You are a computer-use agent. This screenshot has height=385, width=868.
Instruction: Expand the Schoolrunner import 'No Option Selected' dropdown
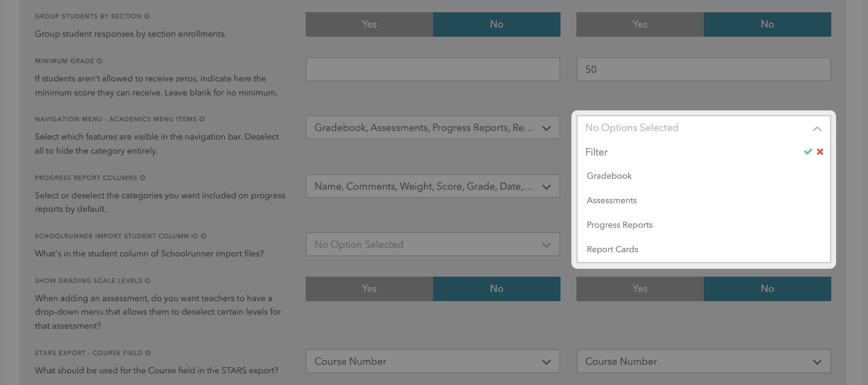tap(432, 245)
